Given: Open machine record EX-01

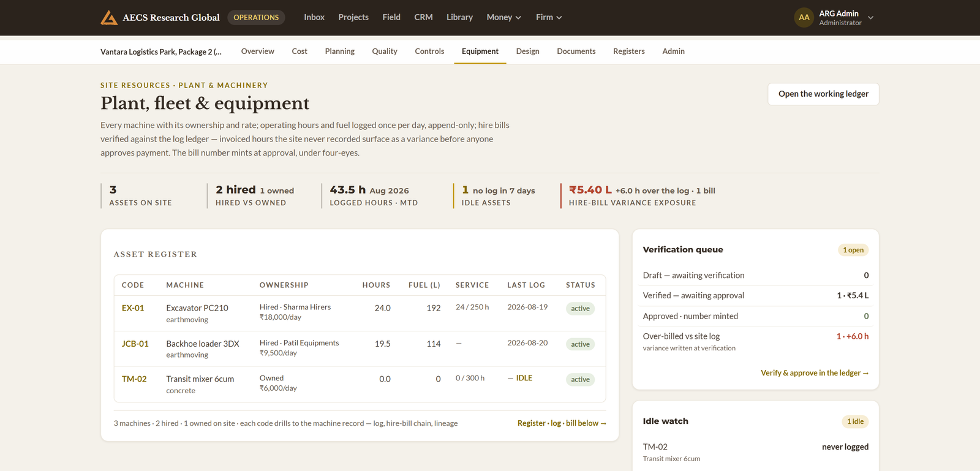Looking at the screenshot, I should point(133,308).
